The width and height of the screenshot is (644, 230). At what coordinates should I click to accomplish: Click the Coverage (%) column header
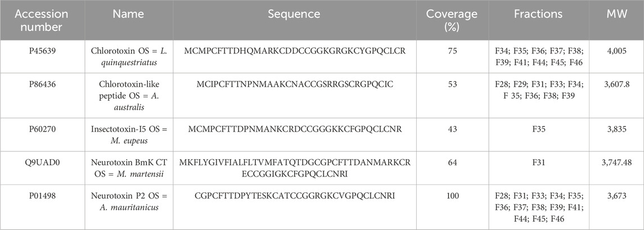(x=452, y=20)
